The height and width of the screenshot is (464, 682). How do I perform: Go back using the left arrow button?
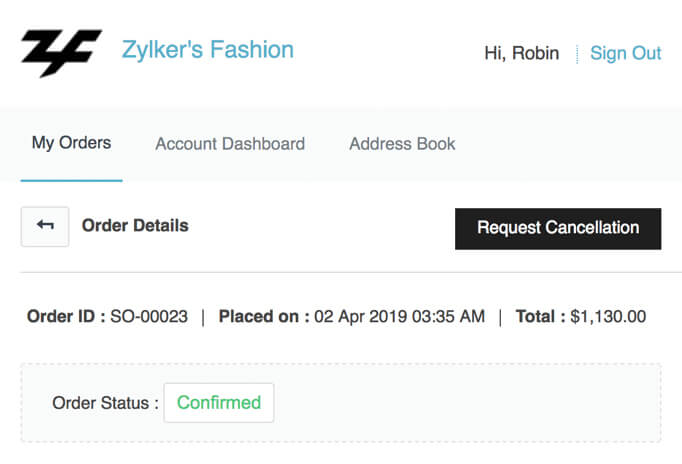pyautogui.click(x=45, y=226)
